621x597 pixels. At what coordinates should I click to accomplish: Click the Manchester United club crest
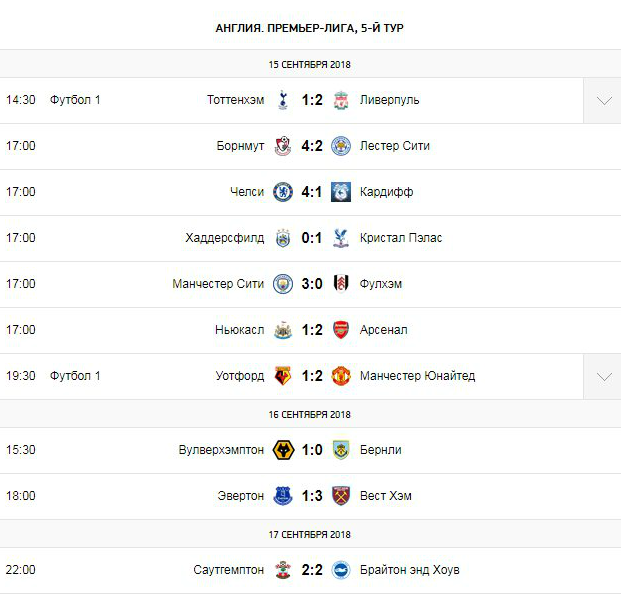341,376
